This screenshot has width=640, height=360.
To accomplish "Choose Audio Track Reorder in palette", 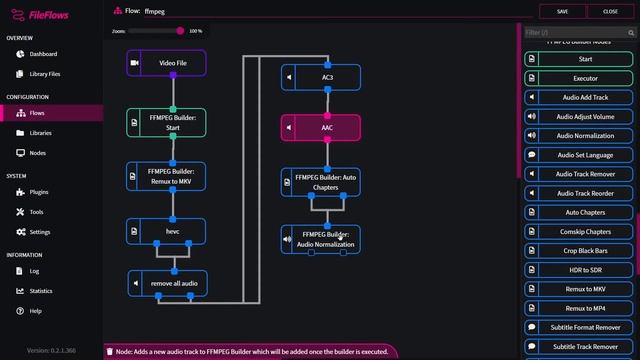I will click(579, 193).
